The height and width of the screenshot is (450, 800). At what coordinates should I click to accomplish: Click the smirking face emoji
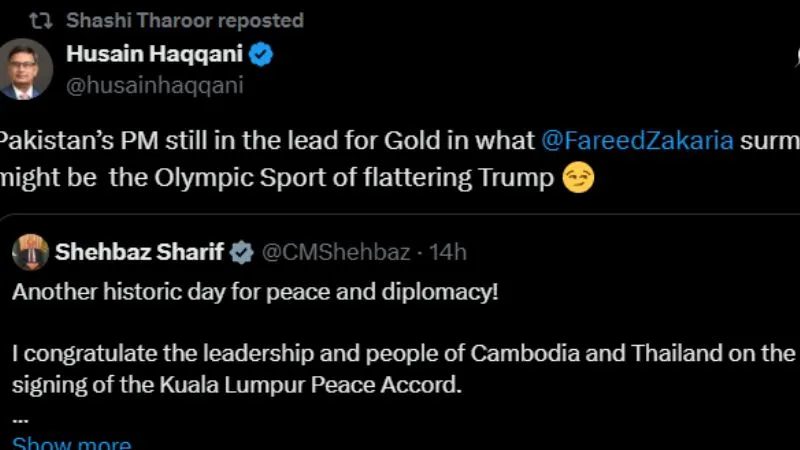click(x=575, y=180)
